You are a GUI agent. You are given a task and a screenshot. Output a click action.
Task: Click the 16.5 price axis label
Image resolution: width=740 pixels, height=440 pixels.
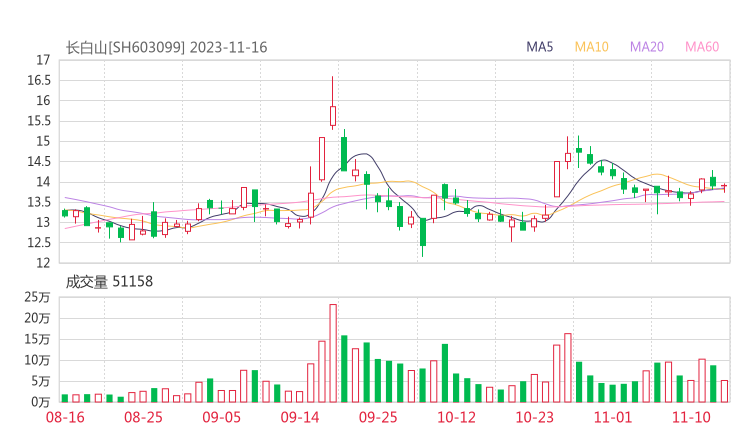[x=38, y=80]
